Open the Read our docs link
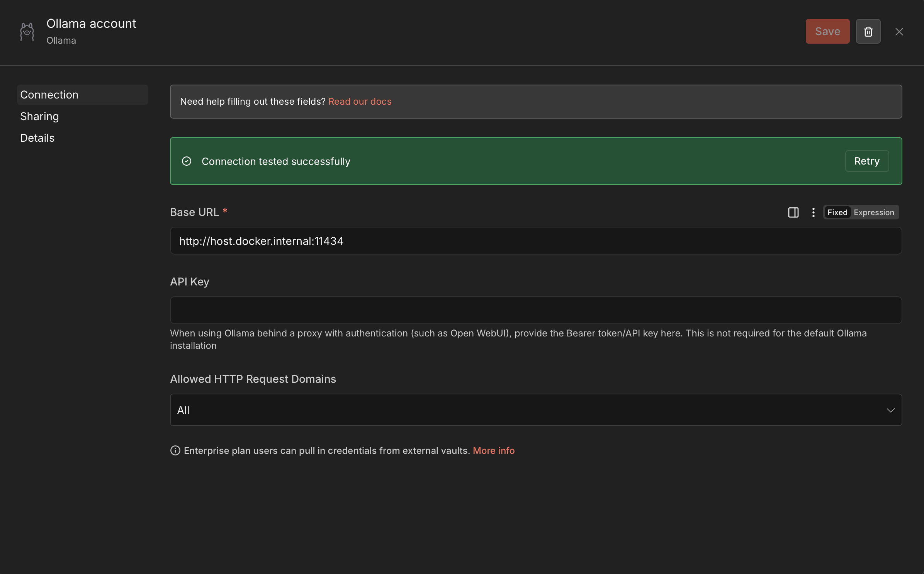 pos(360,102)
